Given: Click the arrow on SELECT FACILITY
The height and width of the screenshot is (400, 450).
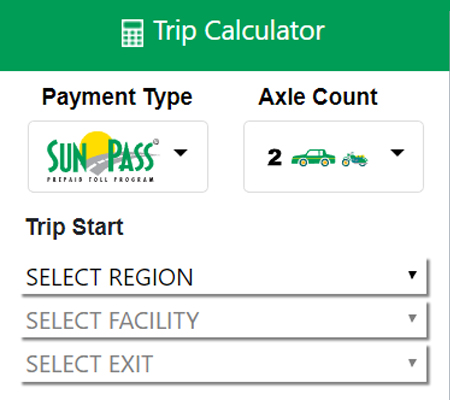Looking at the screenshot, I should tap(412, 318).
